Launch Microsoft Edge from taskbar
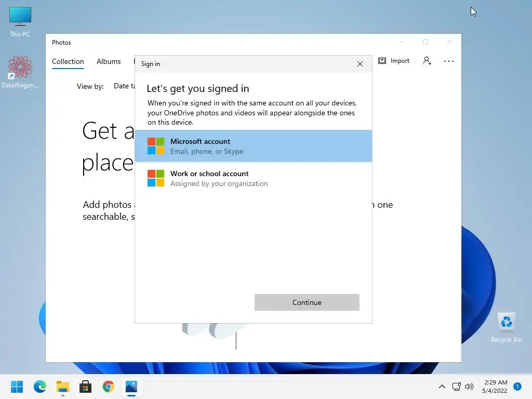532x399 pixels. (40, 387)
